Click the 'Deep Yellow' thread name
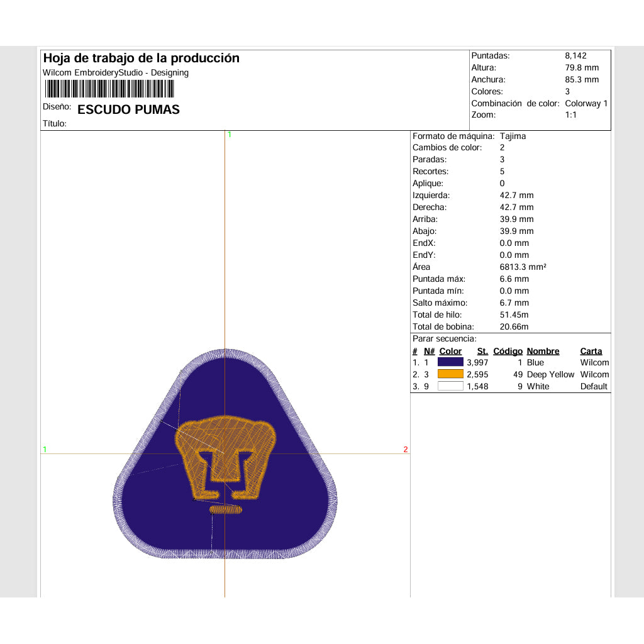 [x=550, y=374]
